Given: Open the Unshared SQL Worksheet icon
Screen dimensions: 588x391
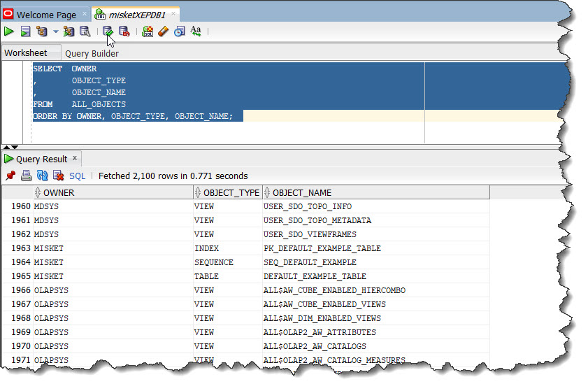Looking at the screenshot, I should 148,31.
